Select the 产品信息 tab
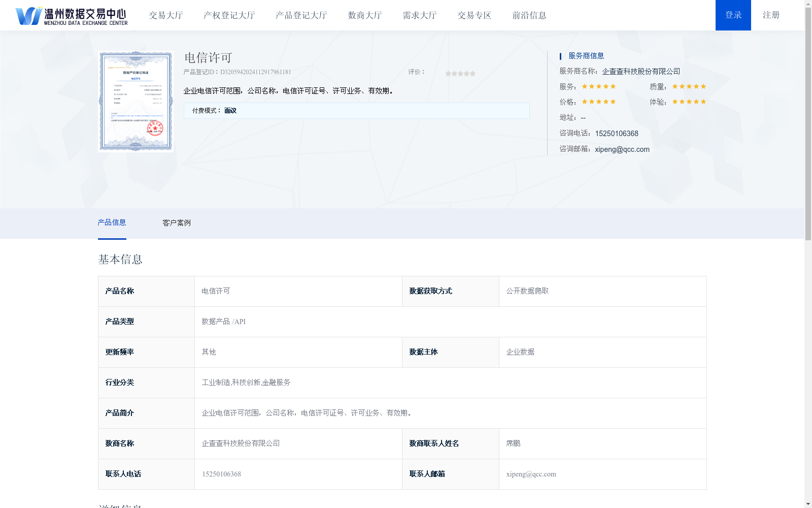 pyautogui.click(x=112, y=223)
